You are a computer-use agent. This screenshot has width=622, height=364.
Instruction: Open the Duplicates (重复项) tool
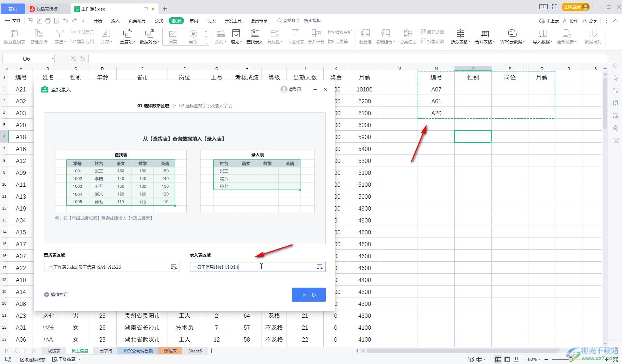tap(128, 37)
